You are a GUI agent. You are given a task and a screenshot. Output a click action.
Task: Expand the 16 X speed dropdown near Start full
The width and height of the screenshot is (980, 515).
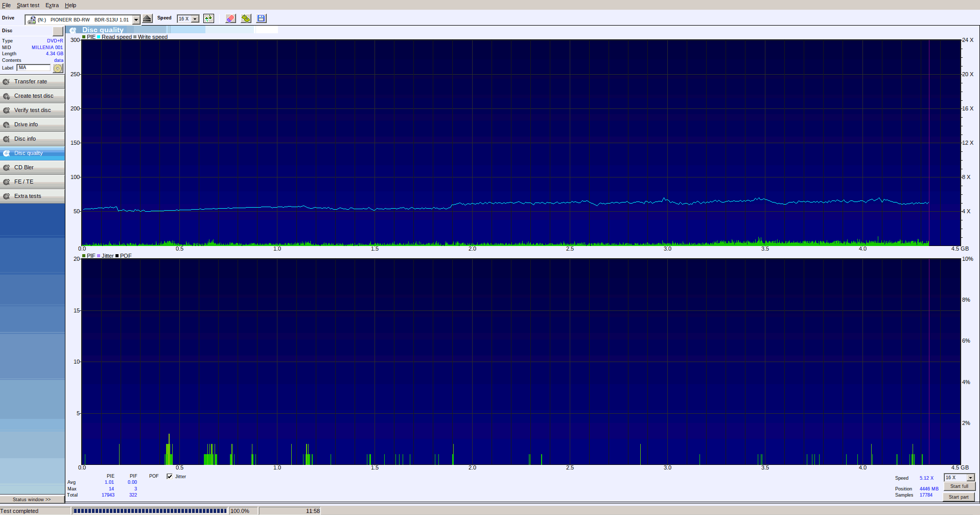[x=970, y=477]
